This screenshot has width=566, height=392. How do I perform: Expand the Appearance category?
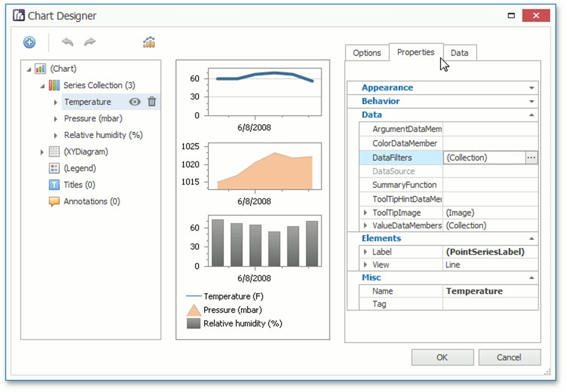[x=532, y=87]
